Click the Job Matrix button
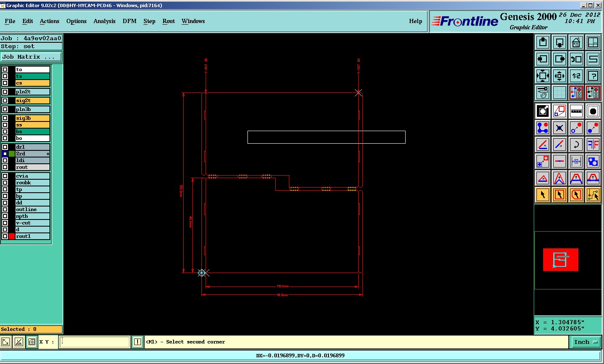Image resolution: width=604 pixels, height=364 pixels. coord(31,57)
